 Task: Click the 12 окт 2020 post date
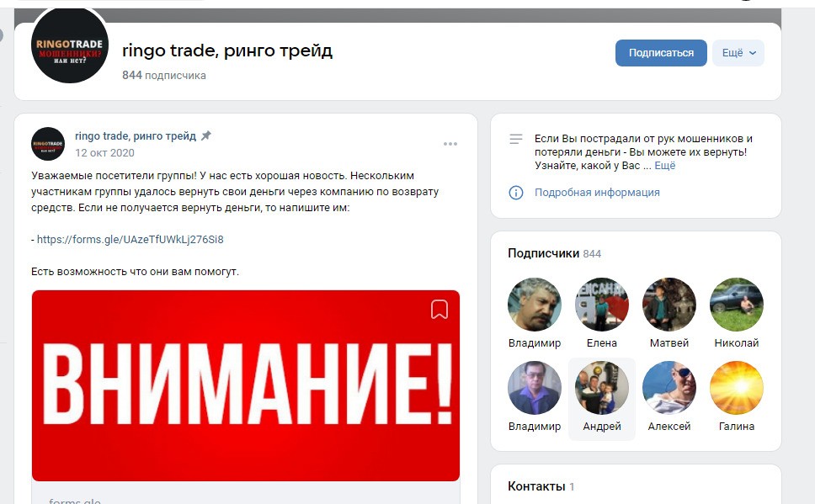click(104, 153)
